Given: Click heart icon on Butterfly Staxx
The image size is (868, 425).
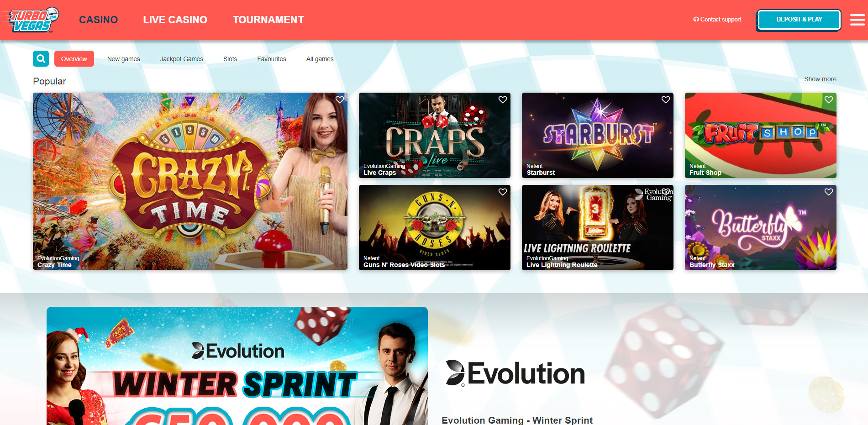Looking at the screenshot, I should pos(829,192).
